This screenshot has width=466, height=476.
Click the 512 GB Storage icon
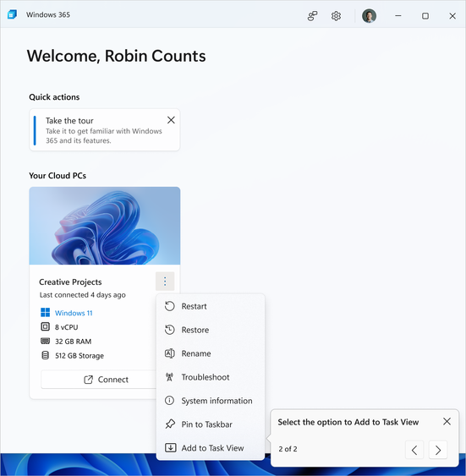(45, 355)
